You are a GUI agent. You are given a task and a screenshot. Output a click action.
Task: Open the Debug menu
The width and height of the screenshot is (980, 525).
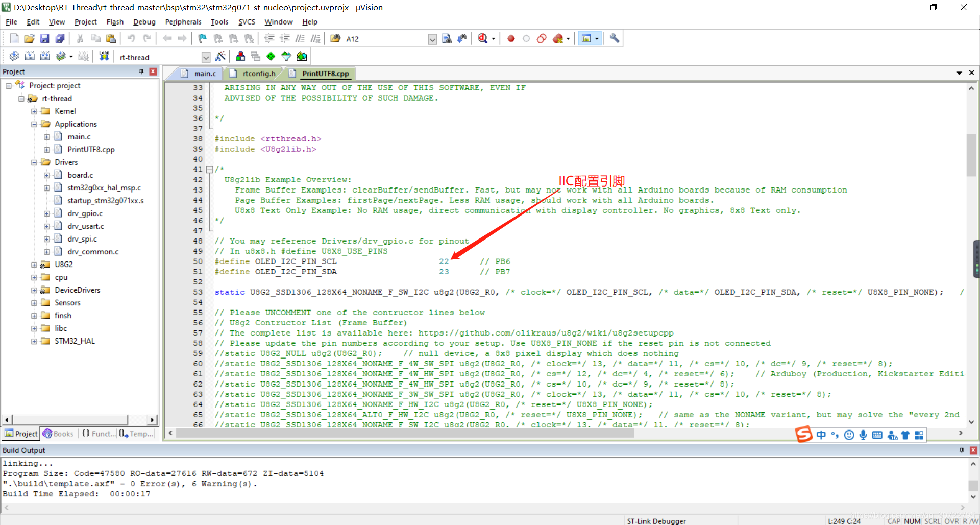coord(144,22)
